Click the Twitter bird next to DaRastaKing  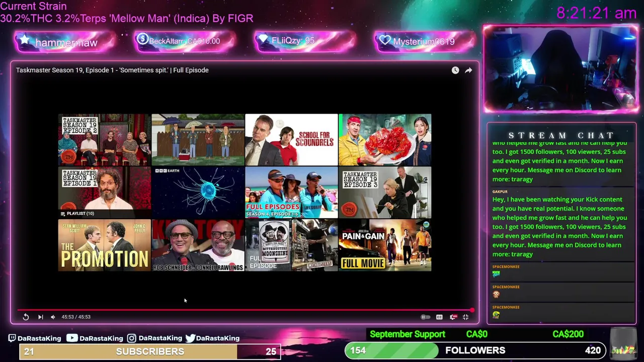click(x=190, y=338)
